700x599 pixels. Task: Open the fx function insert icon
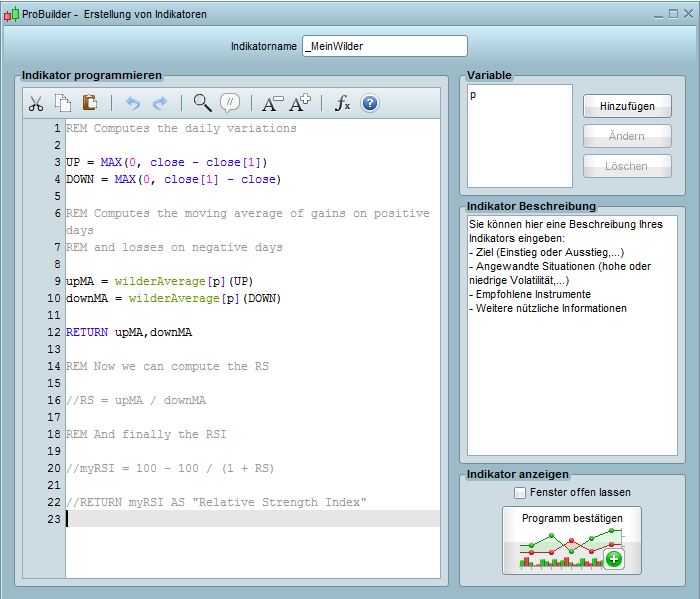tap(342, 103)
